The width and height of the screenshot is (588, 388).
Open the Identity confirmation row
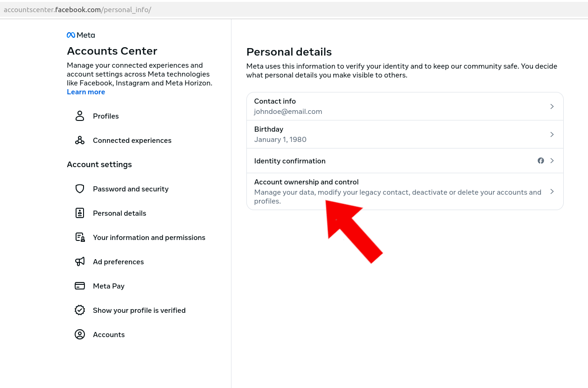289,161
